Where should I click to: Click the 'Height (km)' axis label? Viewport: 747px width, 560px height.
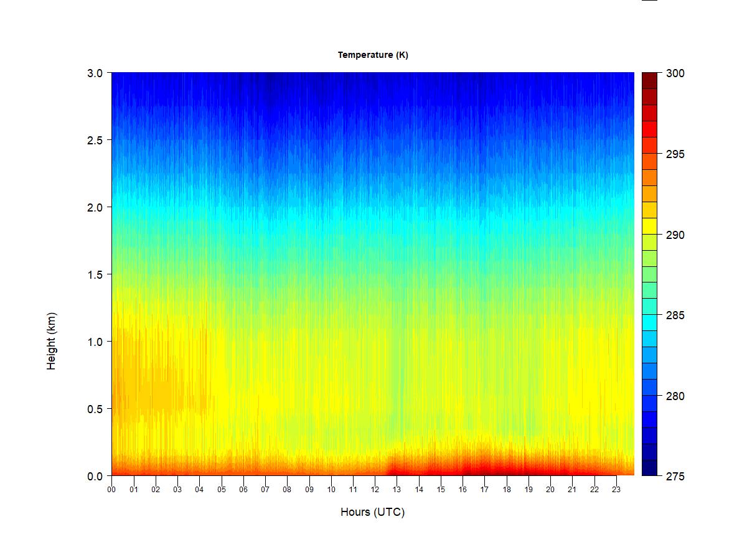click(51, 341)
